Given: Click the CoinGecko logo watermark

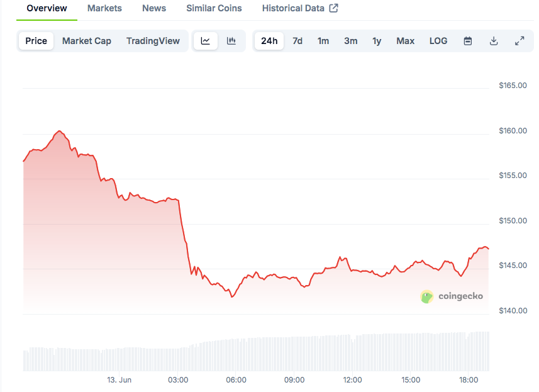Looking at the screenshot, I should coord(452,296).
